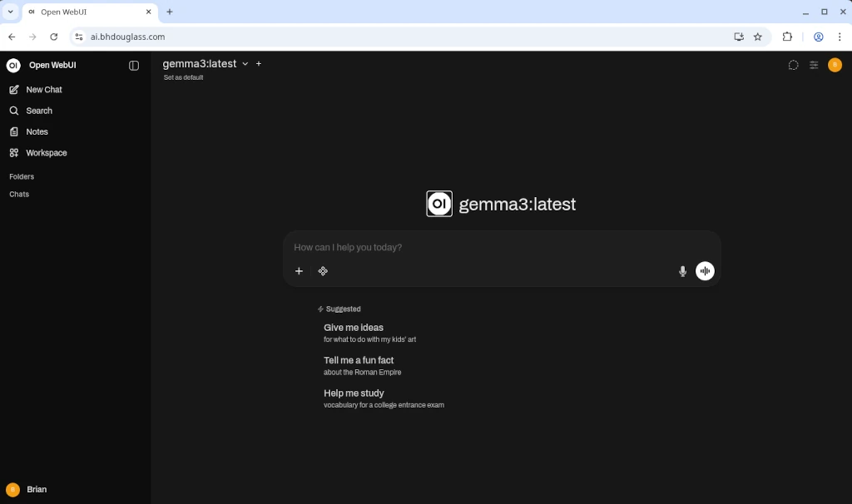Reload the page with the browser refresh icon
The image size is (852, 504).
[x=54, y=37]
